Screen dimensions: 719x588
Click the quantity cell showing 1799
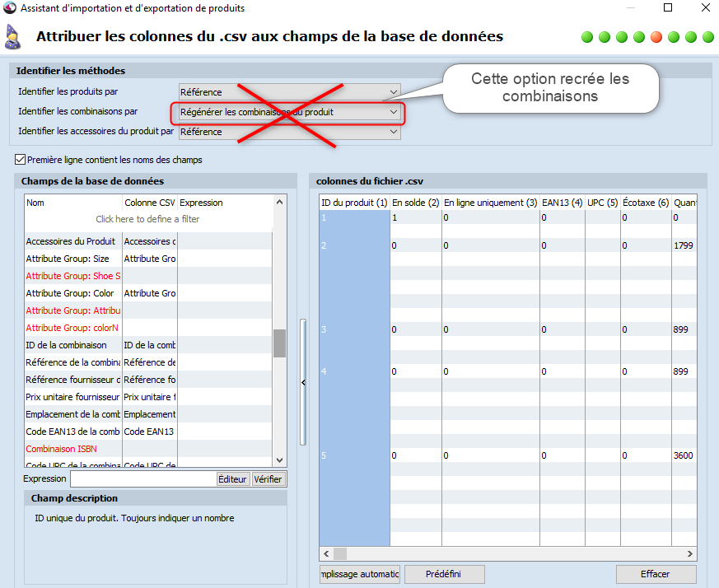pos(684,245)
